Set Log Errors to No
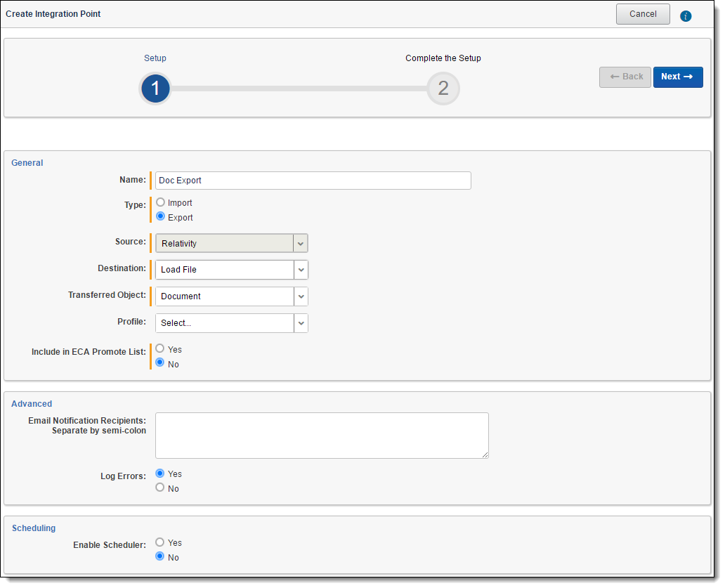 click(161, 488)
